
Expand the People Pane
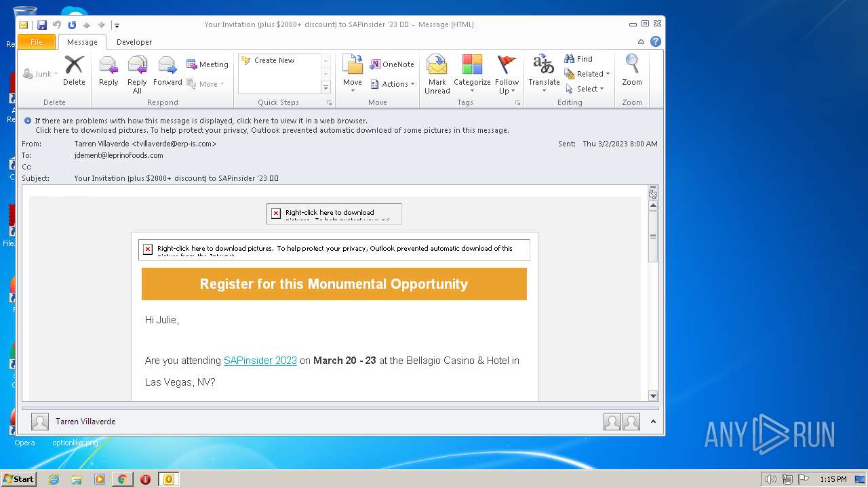[653, 422]
